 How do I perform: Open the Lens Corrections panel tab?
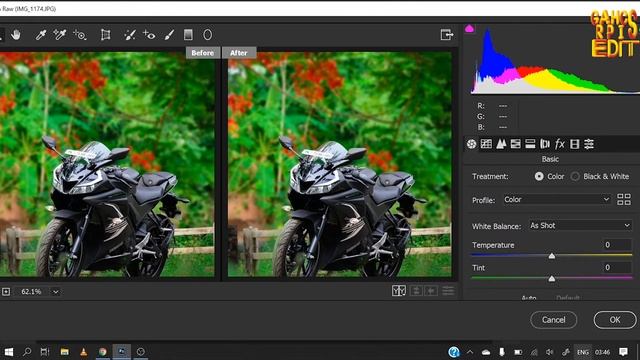(x=544, y=144)
